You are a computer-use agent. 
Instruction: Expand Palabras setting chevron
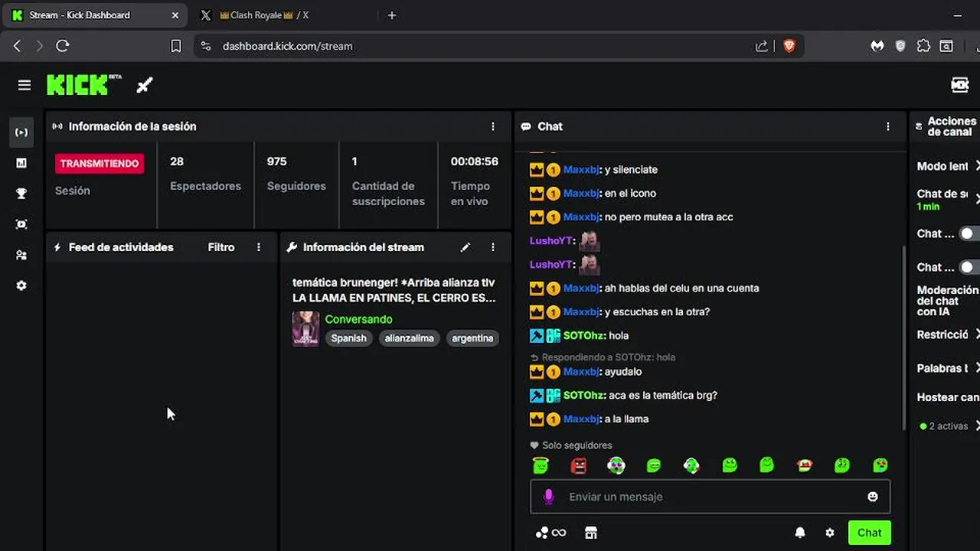[977, 368]
